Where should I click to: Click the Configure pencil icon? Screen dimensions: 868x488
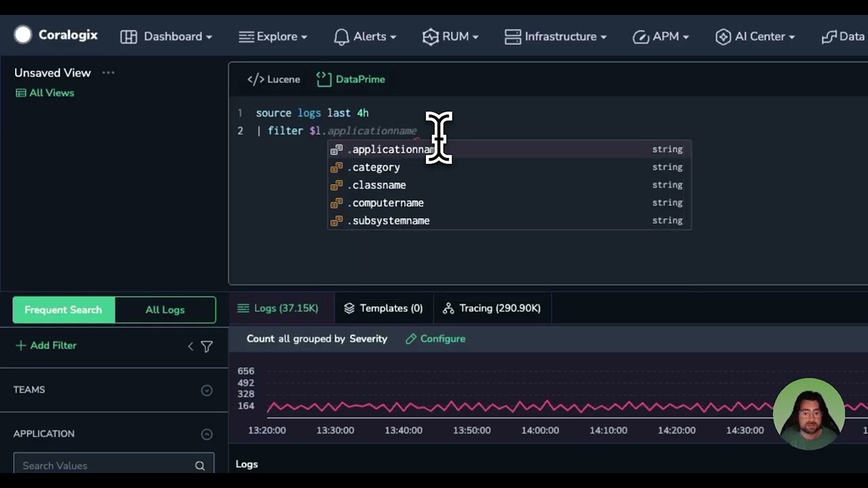click(x=411, y=339)
